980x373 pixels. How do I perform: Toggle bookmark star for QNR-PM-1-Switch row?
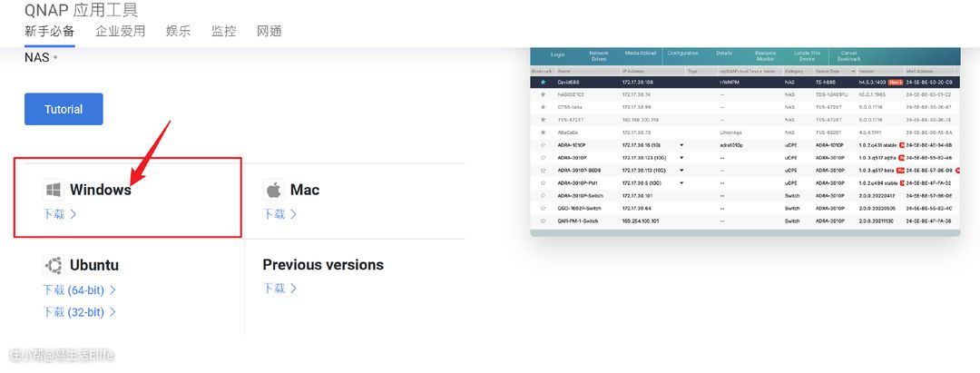coord(543,221)
